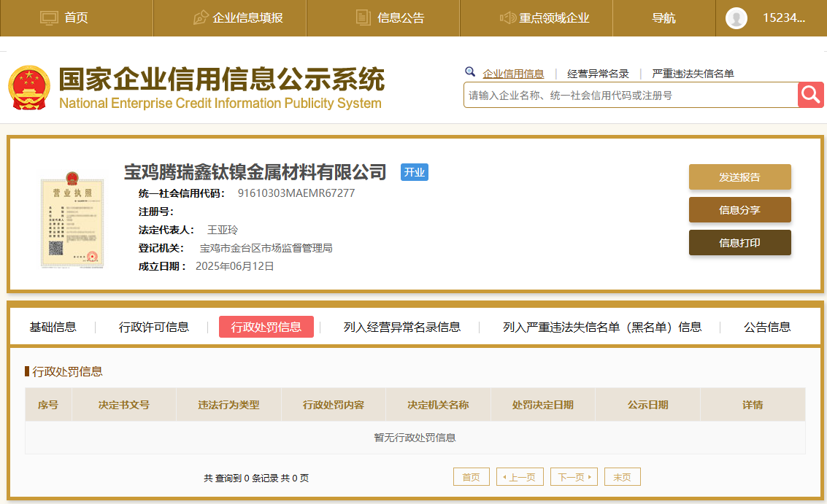Click the red magnifier search button
The height and width of the screenshot is (504, 827).
point(810,95)
